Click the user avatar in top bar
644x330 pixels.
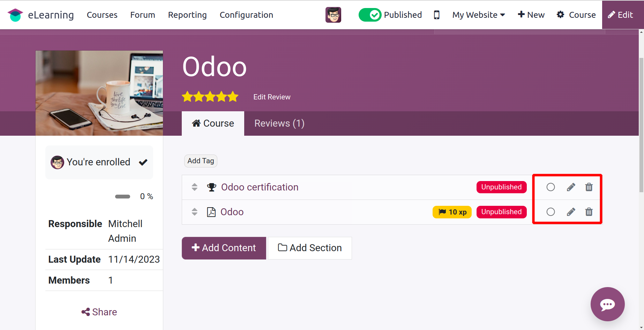[x=333, y=15]
